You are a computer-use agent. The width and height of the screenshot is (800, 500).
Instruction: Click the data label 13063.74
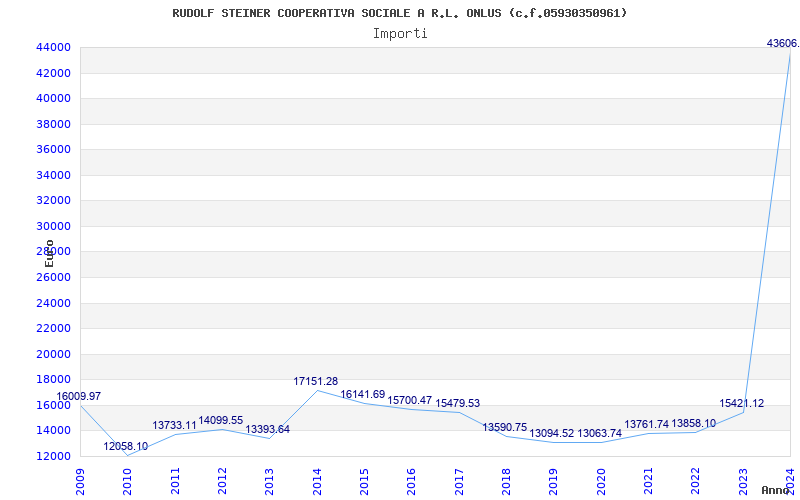tap(600, 433)
